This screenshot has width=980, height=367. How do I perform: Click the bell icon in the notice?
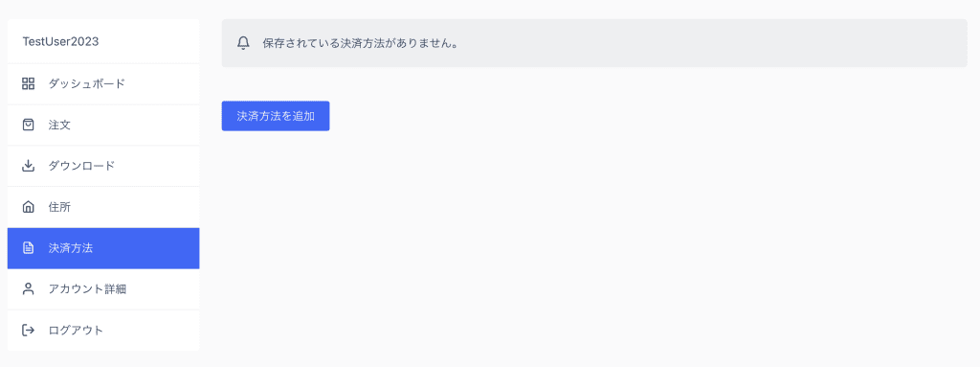coord(244,43)
